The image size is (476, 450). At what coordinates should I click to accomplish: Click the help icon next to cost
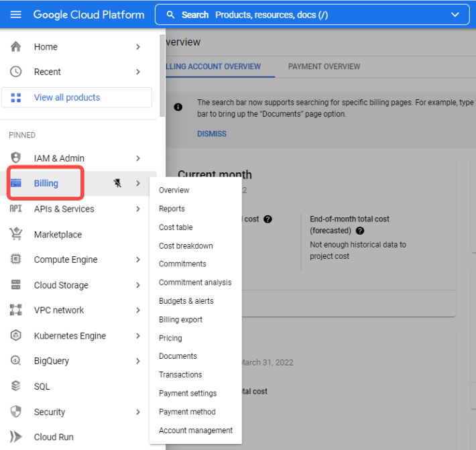[x=267, y=219]
